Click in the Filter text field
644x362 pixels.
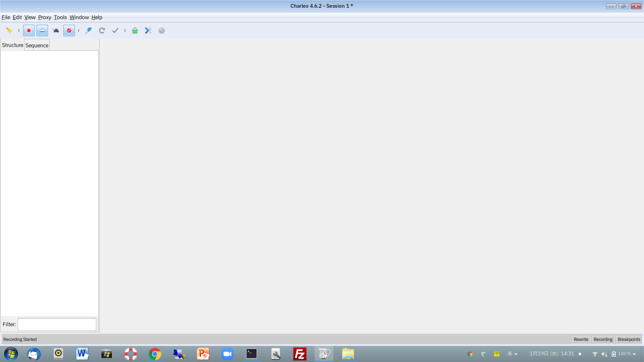(x=57, y=324)
